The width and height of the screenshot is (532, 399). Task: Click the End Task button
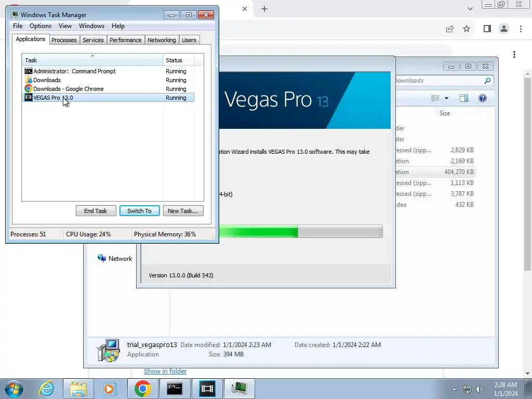tap(96, 211)
